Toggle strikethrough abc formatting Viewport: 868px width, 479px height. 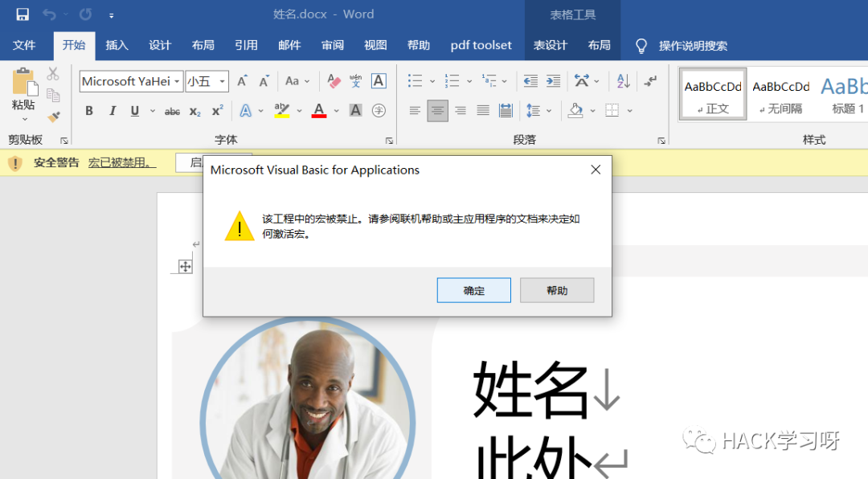click(172, 111)
